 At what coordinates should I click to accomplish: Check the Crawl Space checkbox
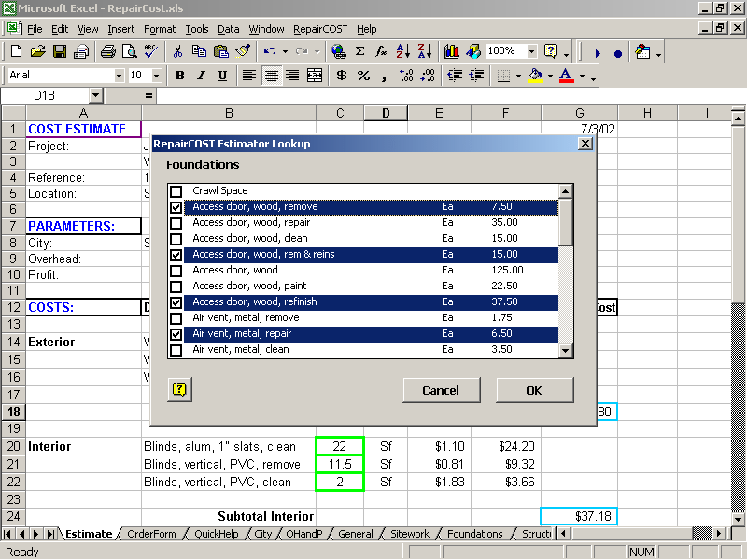tap(176, 191)
